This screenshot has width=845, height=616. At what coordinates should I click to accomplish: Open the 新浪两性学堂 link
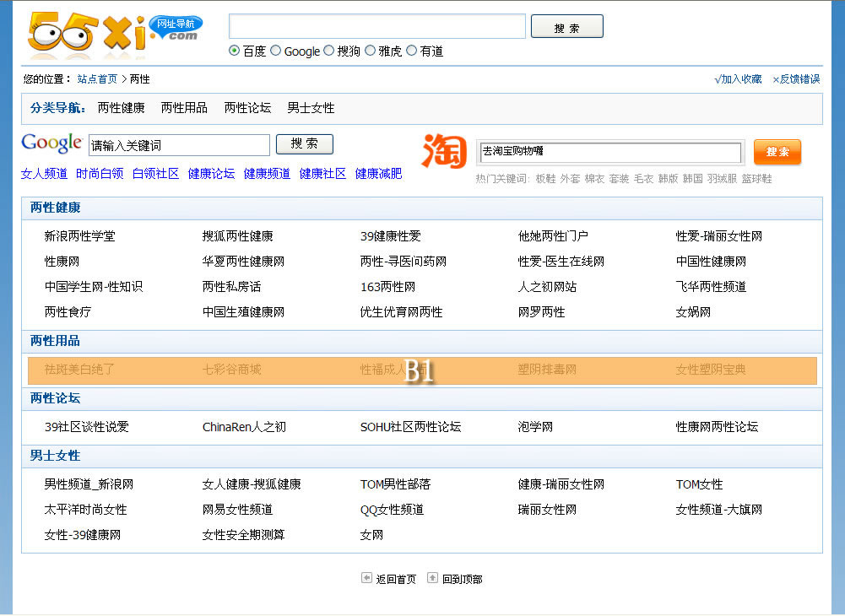pyautogui.click(x=79, y=236)
